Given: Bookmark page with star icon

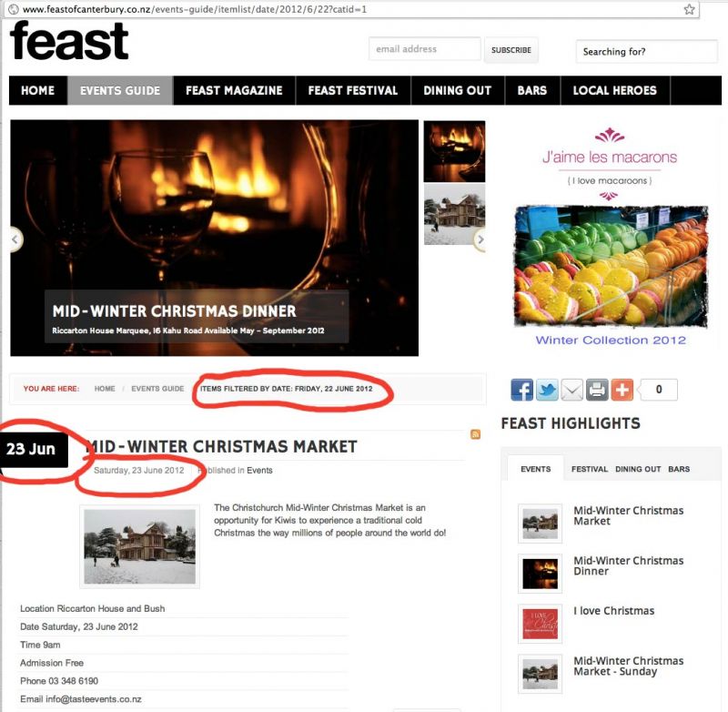Looking at the screenshot, I should click(689, 9).
